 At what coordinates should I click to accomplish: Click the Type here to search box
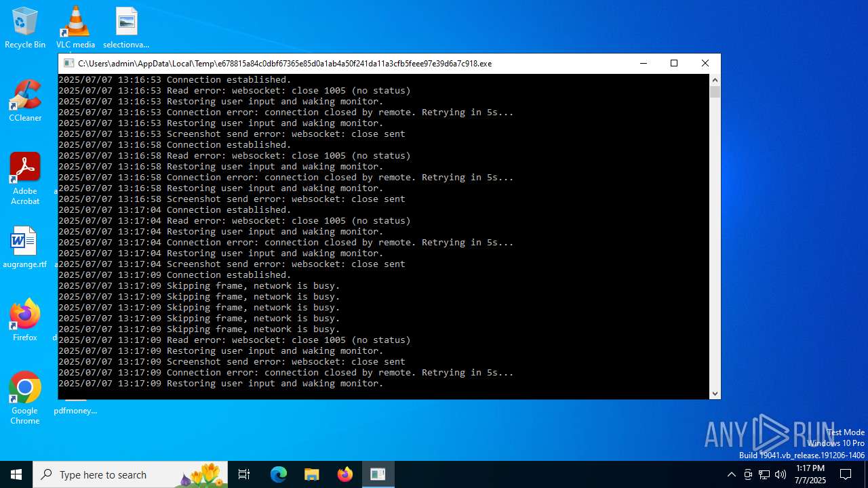tap(132, 474)
